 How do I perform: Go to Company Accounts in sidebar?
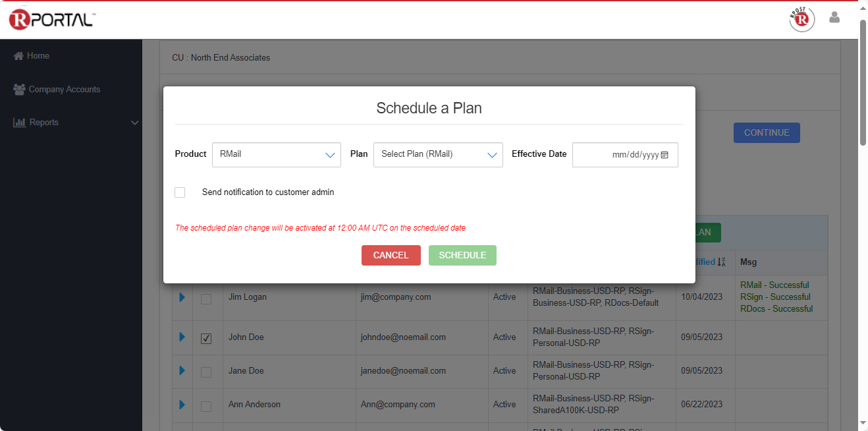click(64, 90)
